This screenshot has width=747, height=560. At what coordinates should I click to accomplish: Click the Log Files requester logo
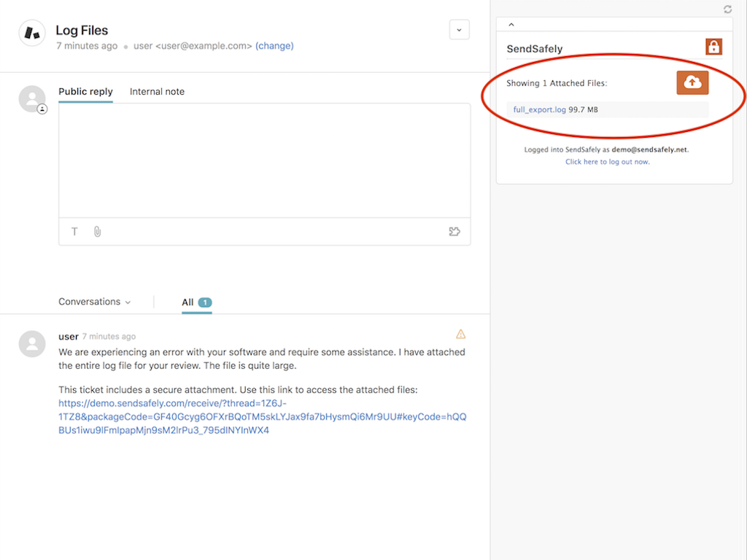(x=32, y=33)
